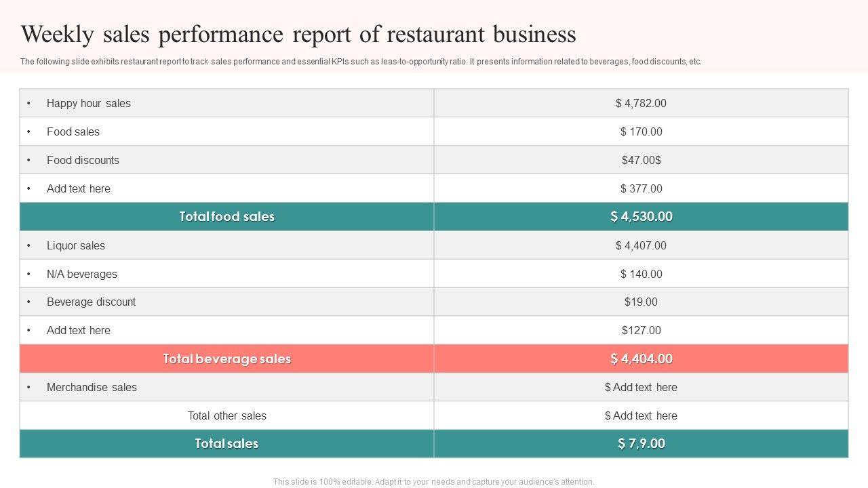Select the $ 7,9.00 total sales value

tap(641, 444)
